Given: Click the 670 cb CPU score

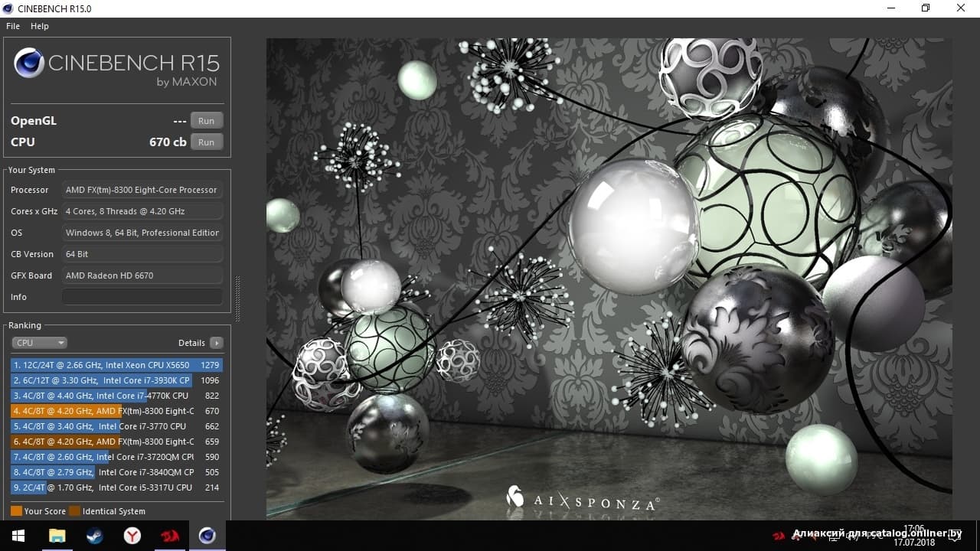Looking at the screenshot, I should pos(168,142).
